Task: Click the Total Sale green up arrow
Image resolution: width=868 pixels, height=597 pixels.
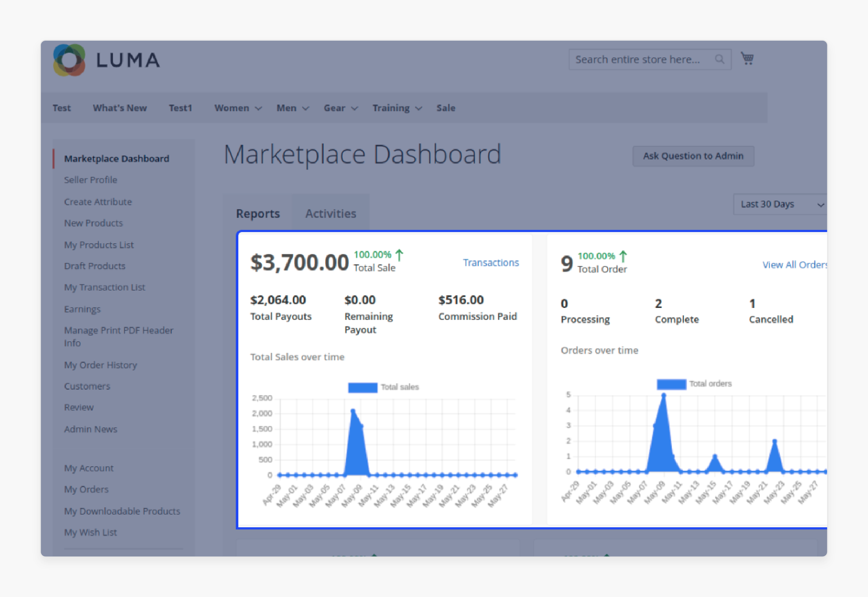Action: (x=399, y=255)
